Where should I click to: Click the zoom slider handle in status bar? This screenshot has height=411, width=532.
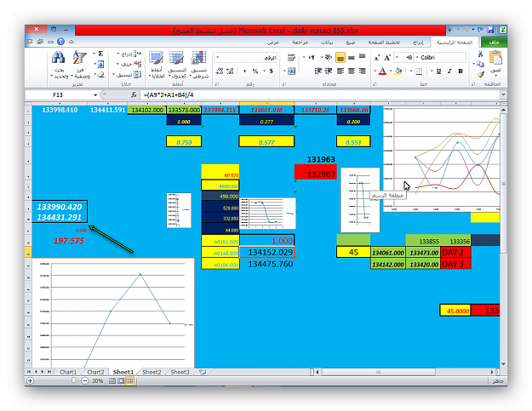coord(73,381)
